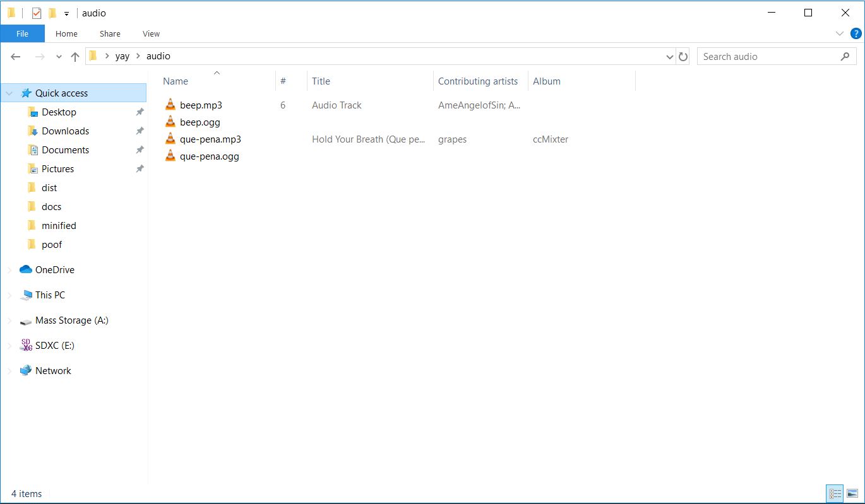The height and width of the screenshot is (504, 865).
Task: Click the Search audio input field
Action: click(767, 57)
